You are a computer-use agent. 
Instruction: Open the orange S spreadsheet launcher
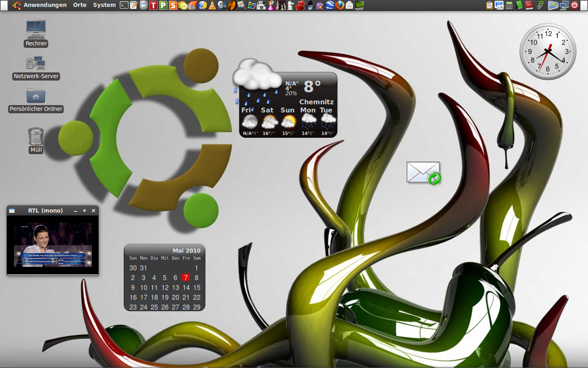point(173,5)
